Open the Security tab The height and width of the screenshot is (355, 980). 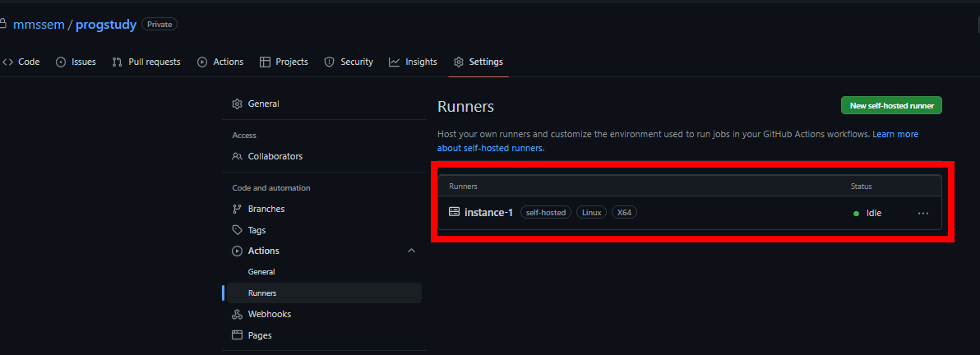click(349, 62)
